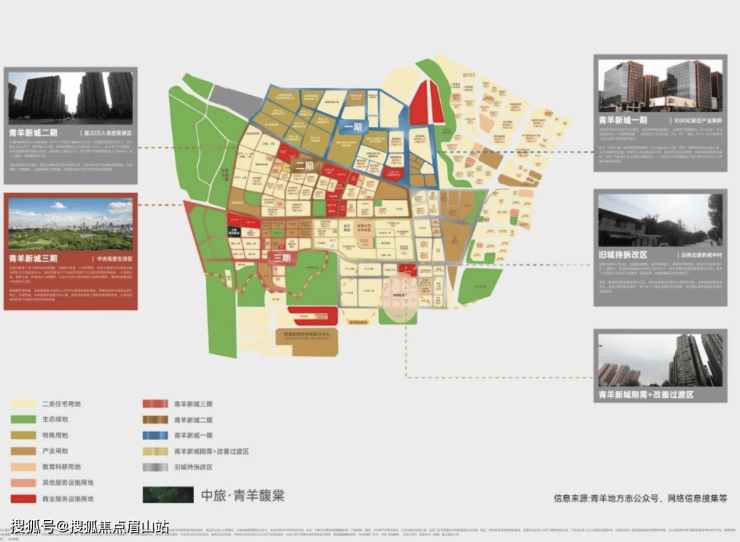Pick the 二类住宅用地 legend swatch
740x542 pixels.
pos(24,403)
